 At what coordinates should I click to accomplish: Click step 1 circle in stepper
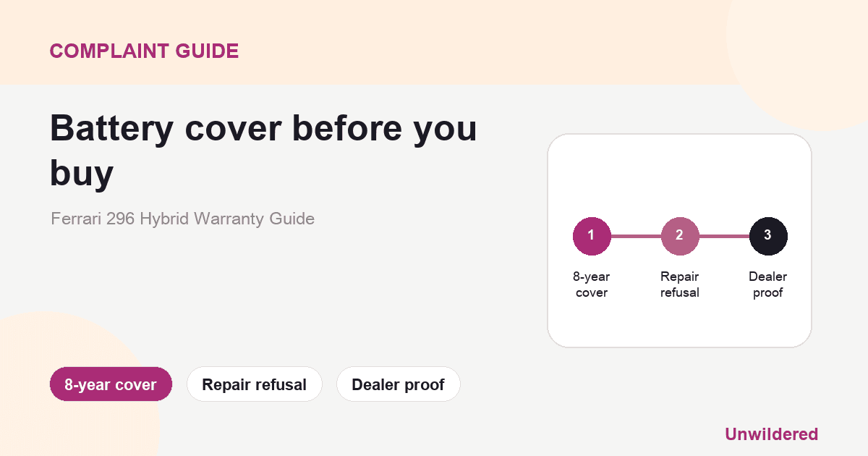pyautogui.click(x=592, y=236)
